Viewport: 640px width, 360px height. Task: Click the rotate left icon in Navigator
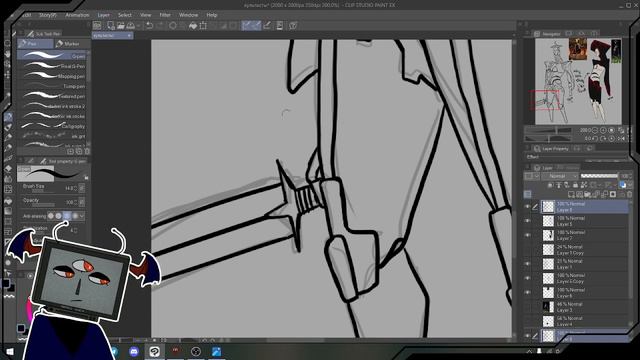click(x=595, y=139)
